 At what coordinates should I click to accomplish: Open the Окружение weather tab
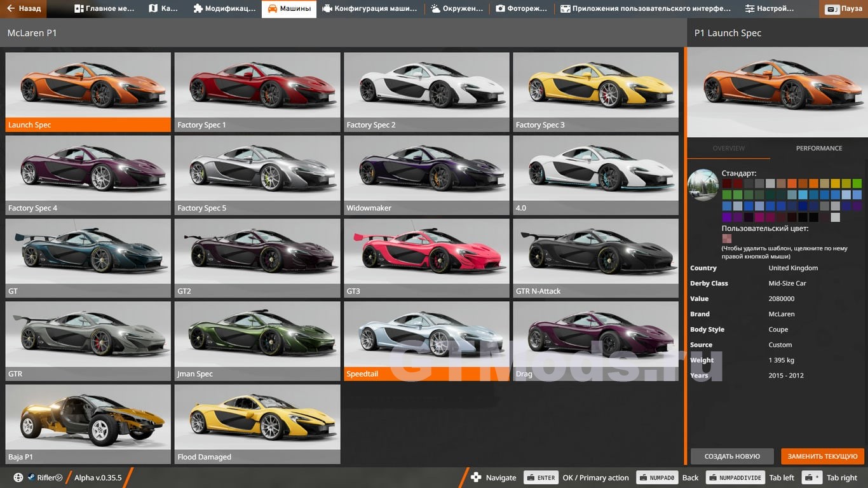point(457,9)
